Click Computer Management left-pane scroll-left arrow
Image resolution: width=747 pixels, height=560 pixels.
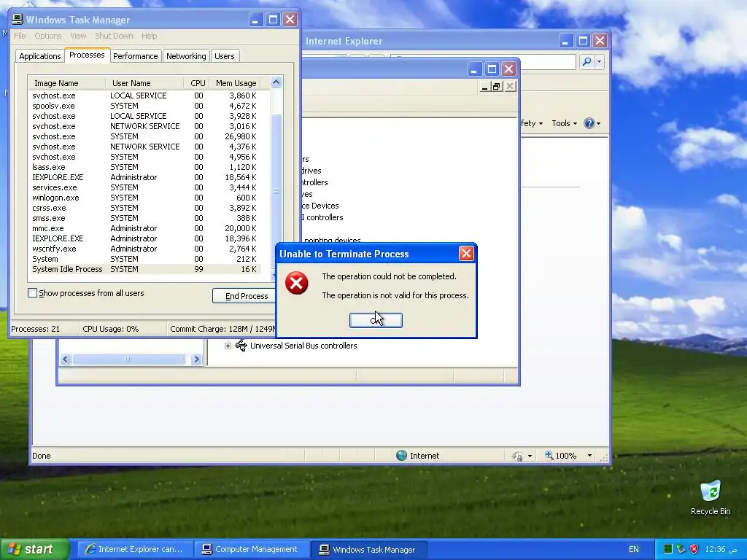[66, 359]
